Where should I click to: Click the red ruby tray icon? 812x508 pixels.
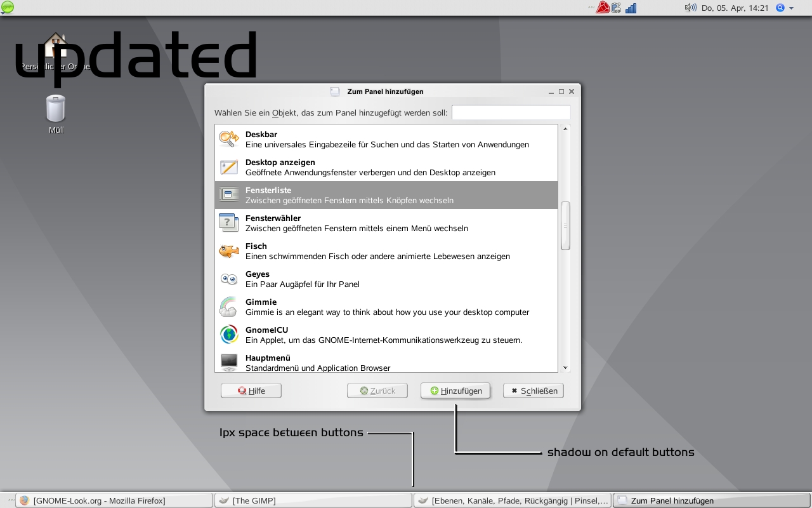tap(603, 8)
